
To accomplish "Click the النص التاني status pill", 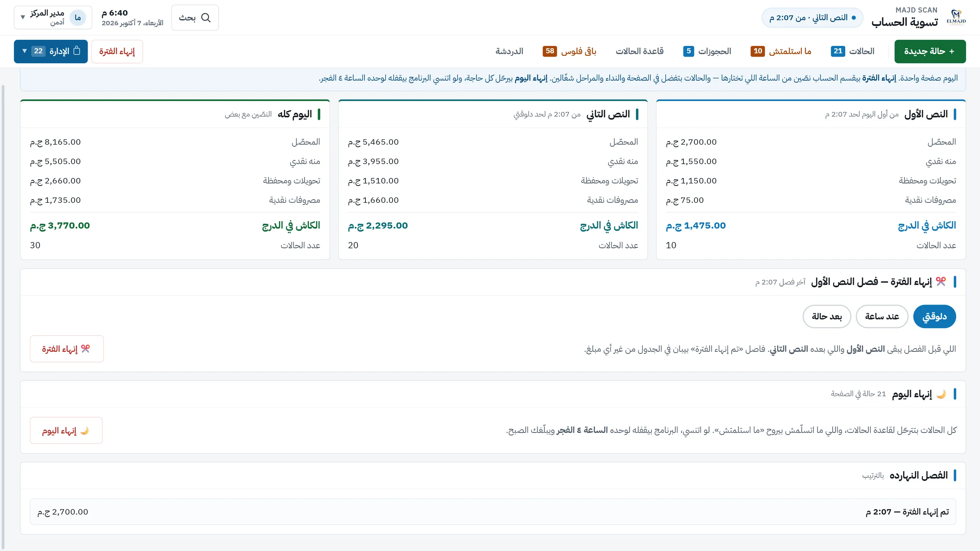I will click(812, 18).
